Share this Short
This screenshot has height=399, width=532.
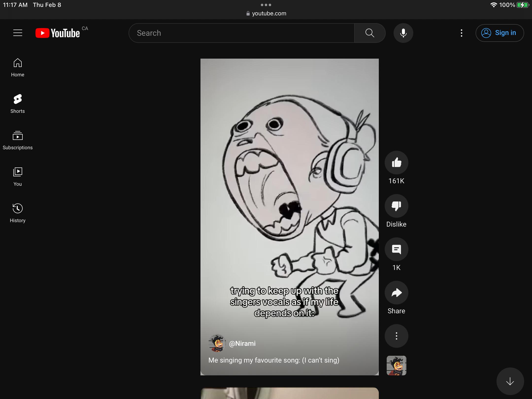[x=396, y=293]
